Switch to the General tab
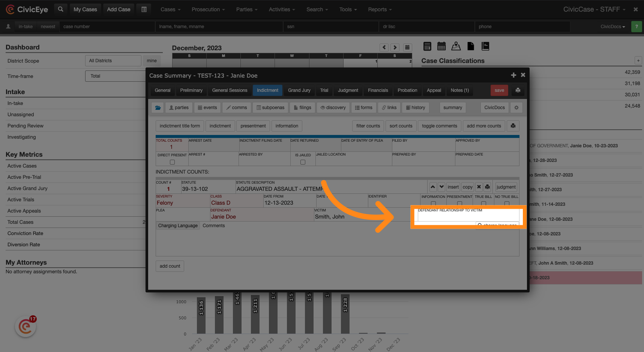 (162, 90)
